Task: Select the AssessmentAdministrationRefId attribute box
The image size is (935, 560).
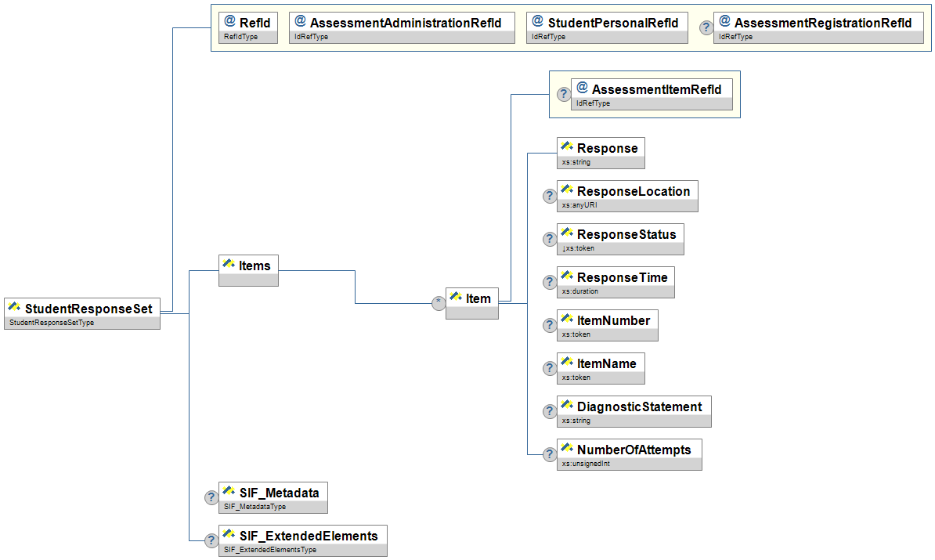Action: point(402,23)
